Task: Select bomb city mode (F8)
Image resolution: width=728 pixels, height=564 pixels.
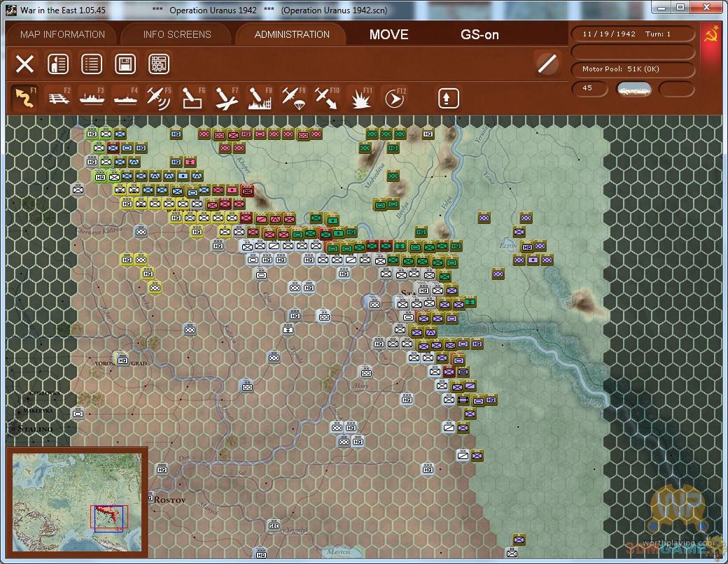Action: click(x=260, y=97)
